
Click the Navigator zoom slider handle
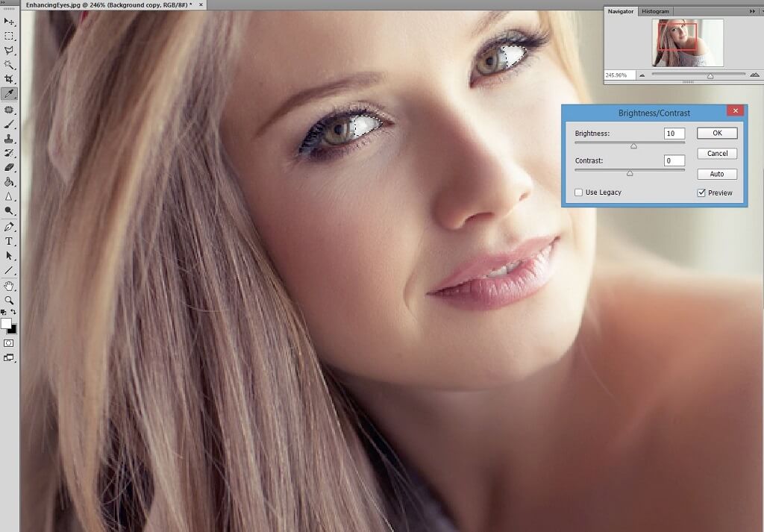click(710, 76)
